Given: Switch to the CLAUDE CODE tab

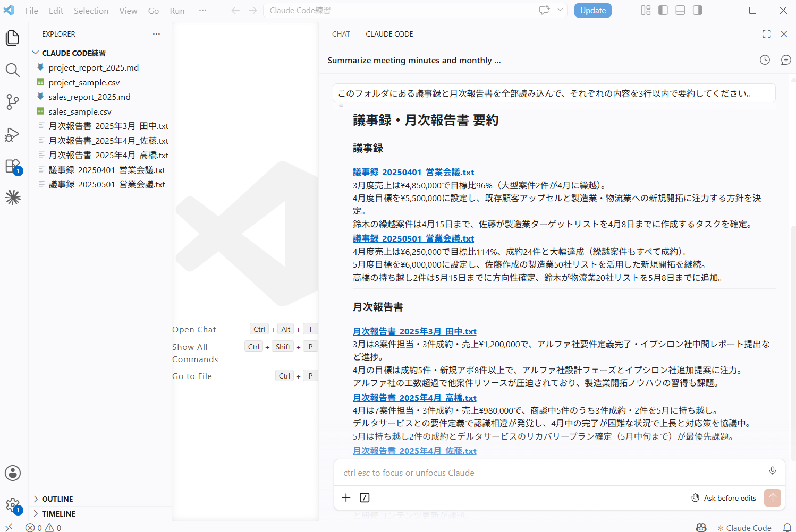Looking at the screenshot, I should tap(389, 34).
